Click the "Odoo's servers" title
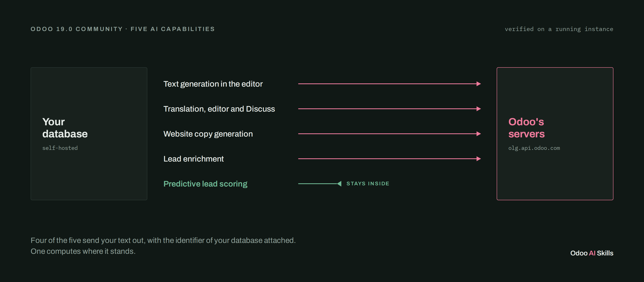 (526, 128)
